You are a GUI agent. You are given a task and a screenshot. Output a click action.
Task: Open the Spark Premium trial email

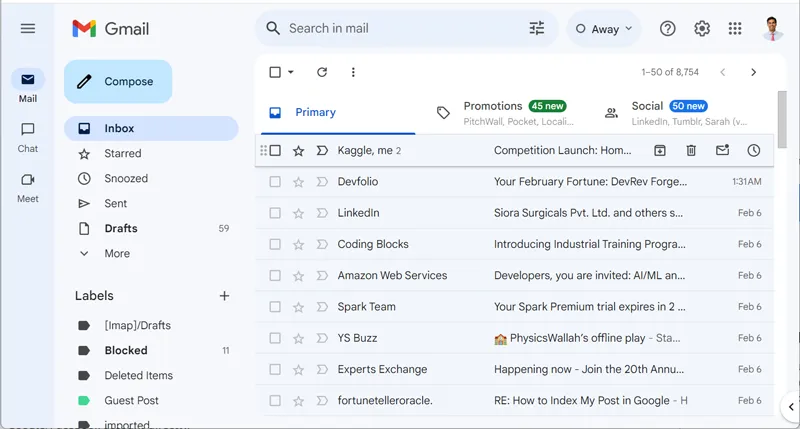coord(515,307)
